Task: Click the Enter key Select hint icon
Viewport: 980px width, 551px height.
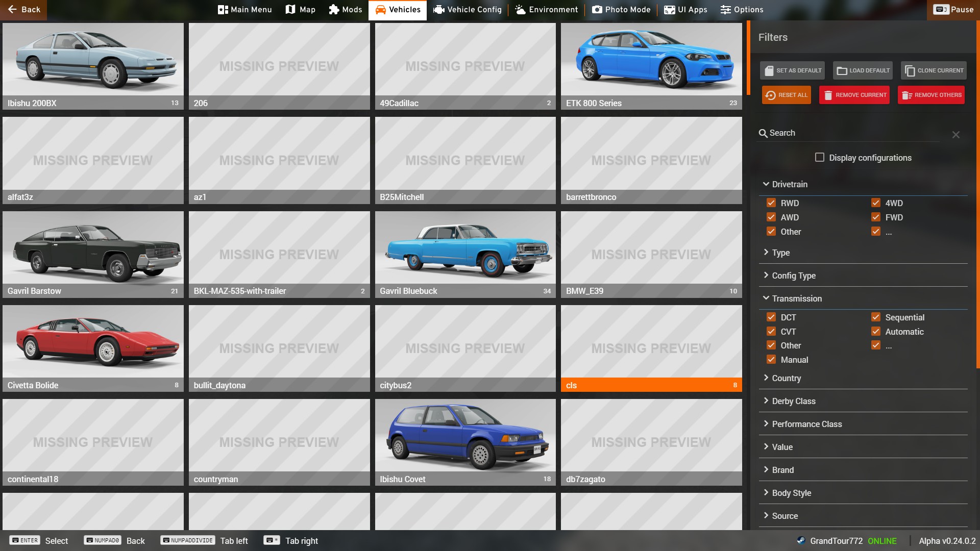Action: [x=25, y=540]
